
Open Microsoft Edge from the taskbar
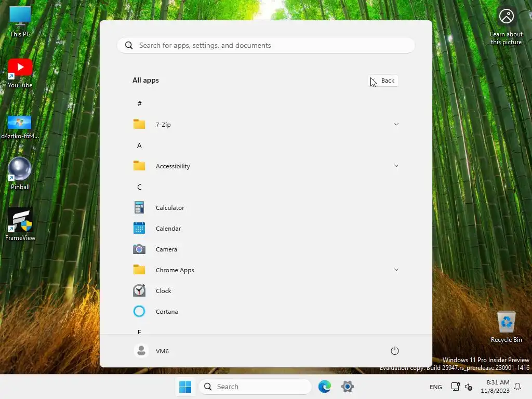[324, 387]
